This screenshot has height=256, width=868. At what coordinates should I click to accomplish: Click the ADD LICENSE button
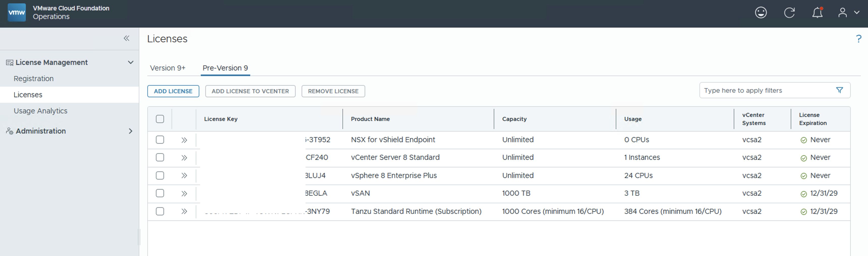(173, 91)
